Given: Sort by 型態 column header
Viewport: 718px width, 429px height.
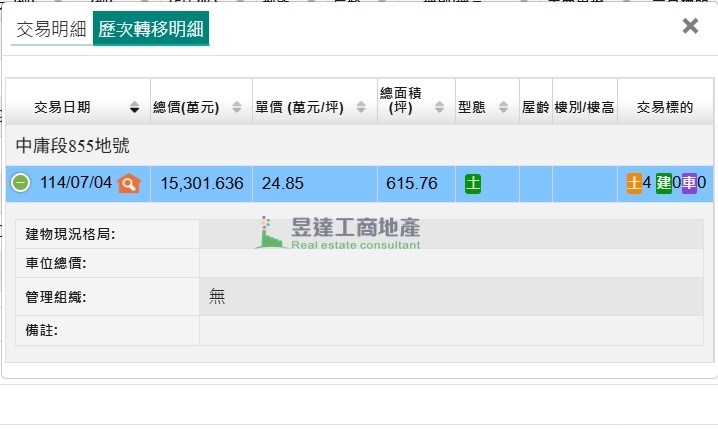Looking at the screenshot, I should tap(487, 107).
